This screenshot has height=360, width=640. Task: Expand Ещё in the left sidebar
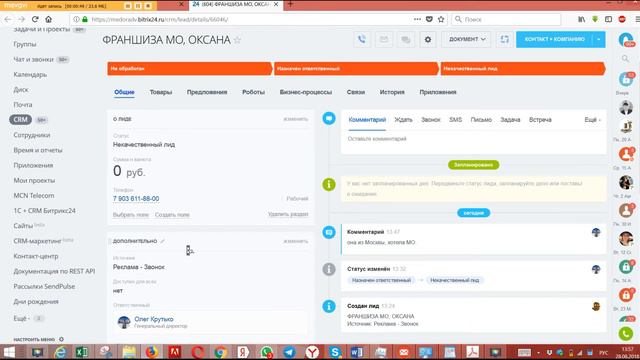(x=21, y=318)
